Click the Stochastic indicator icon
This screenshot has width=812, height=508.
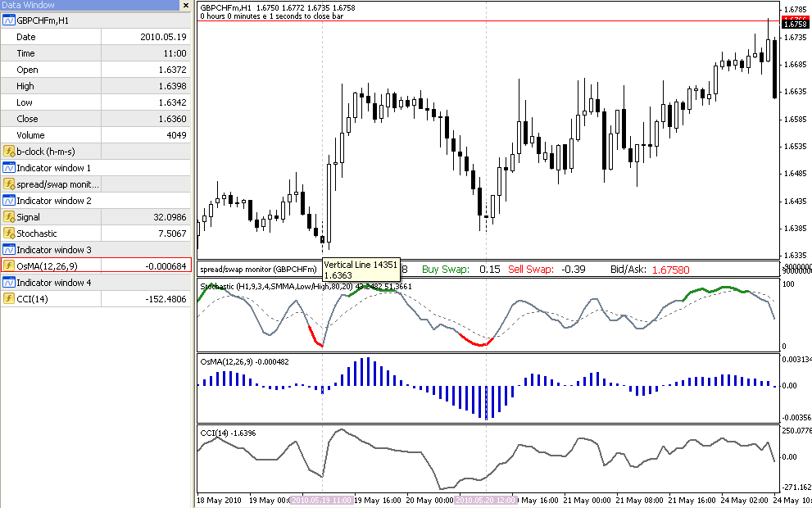(x=9, y=234)
